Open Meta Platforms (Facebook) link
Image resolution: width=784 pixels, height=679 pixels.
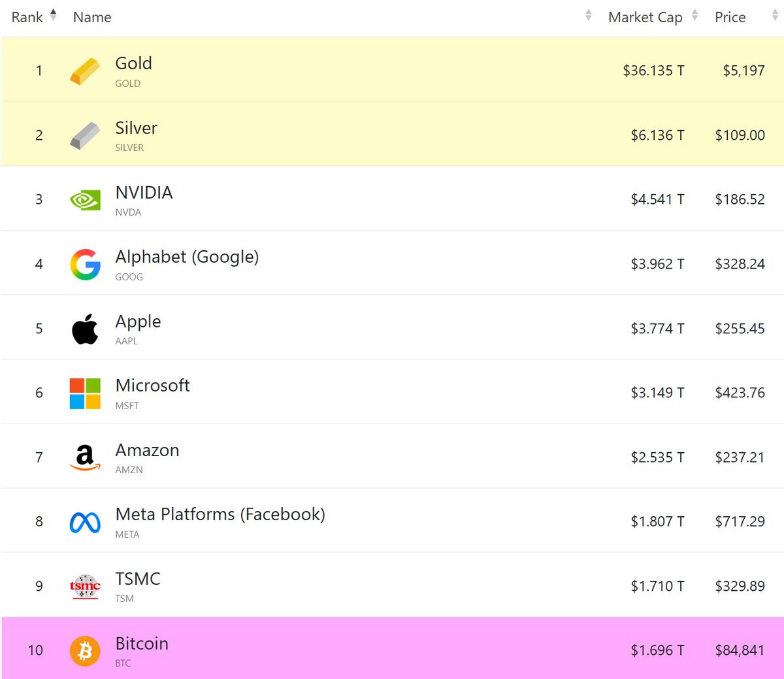click(220, 514)
